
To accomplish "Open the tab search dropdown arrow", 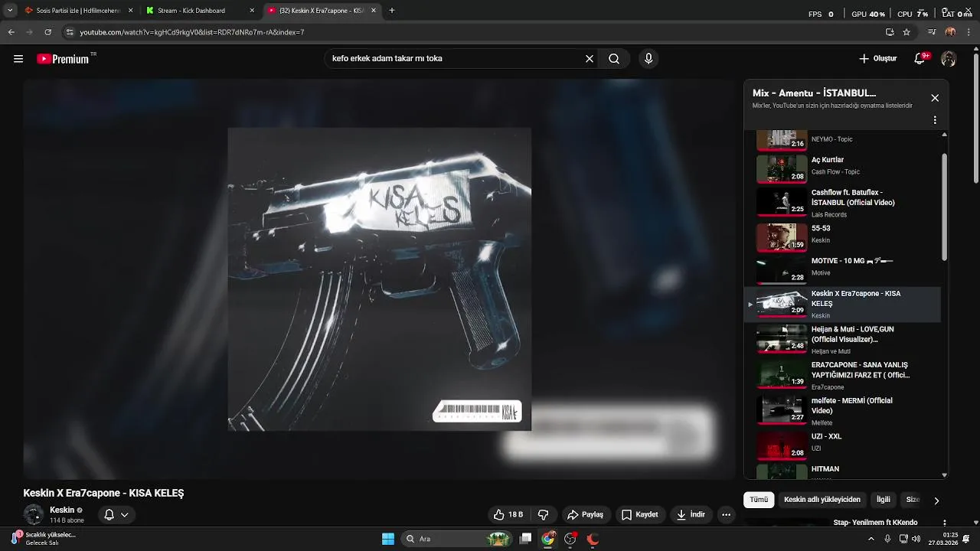I will click(9, 11).
